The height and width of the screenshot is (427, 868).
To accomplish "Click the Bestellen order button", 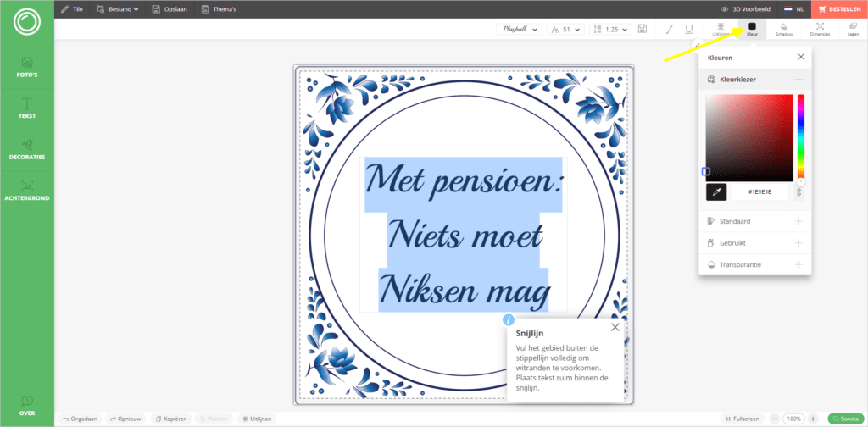I will (x=839, y=9).
